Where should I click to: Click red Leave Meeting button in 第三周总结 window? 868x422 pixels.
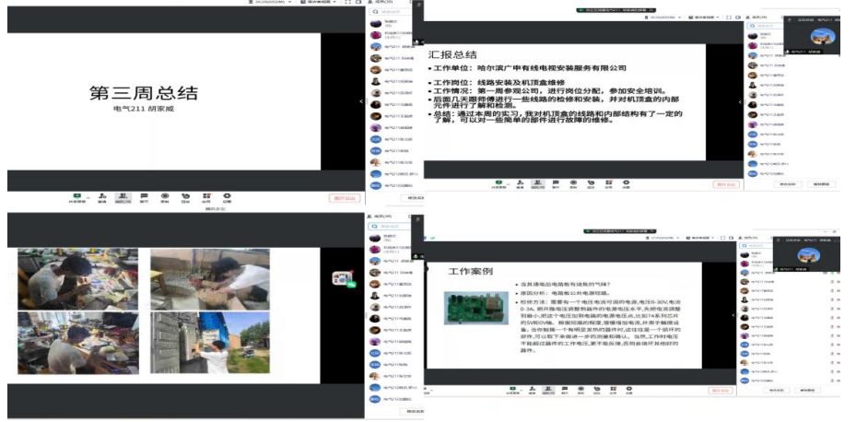tap(344, 197)
